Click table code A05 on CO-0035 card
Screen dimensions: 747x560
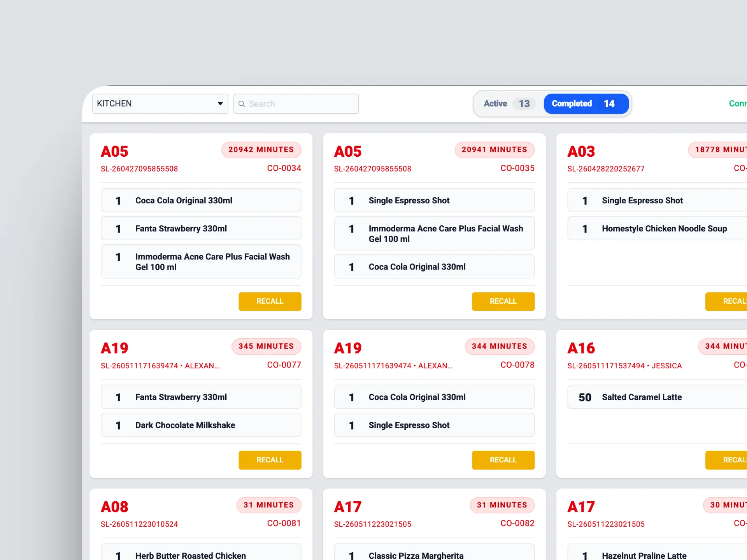pyautogui.click(x=348, y=151)
